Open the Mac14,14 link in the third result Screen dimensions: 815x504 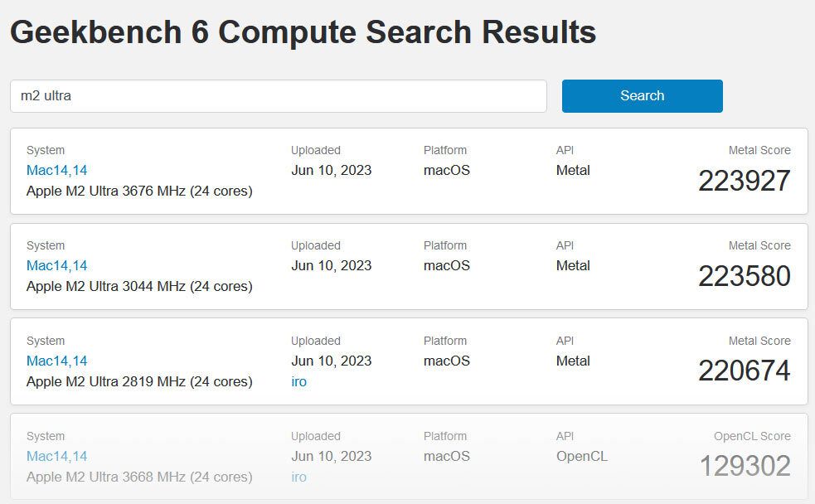56,361
